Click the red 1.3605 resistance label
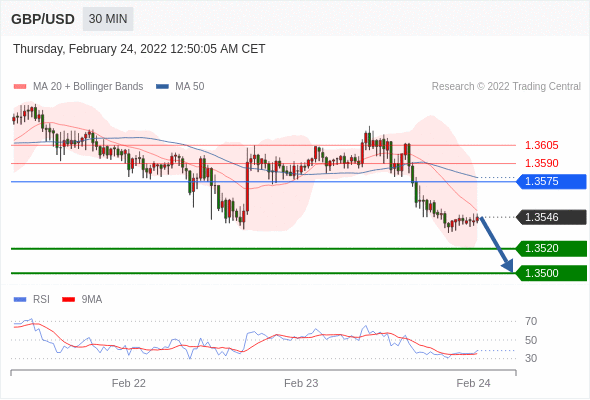The image size is (590, 400). click(x=541, y=145)
